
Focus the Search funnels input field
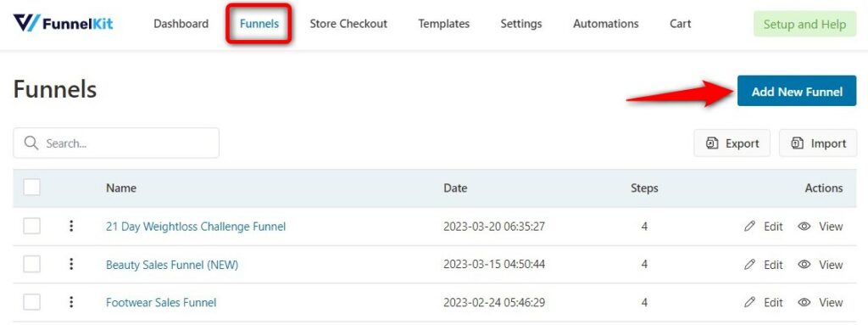coord(116,143)
